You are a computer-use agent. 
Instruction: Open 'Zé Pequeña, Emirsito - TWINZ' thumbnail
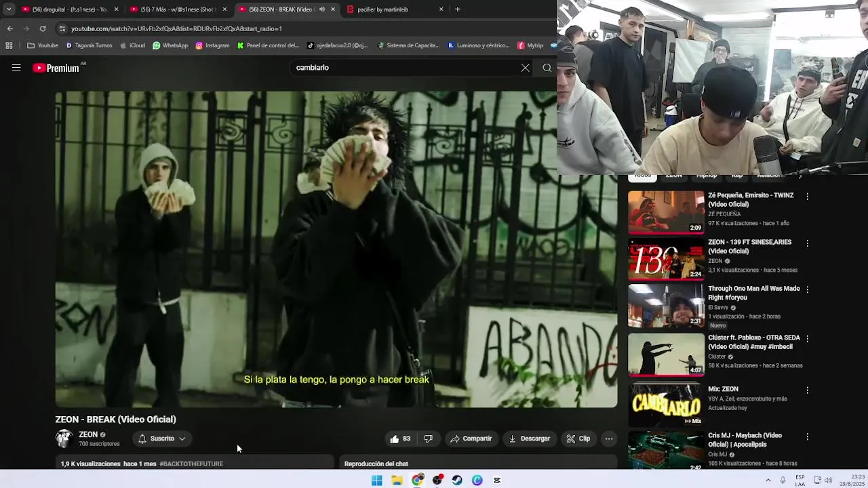click(666, 212)
